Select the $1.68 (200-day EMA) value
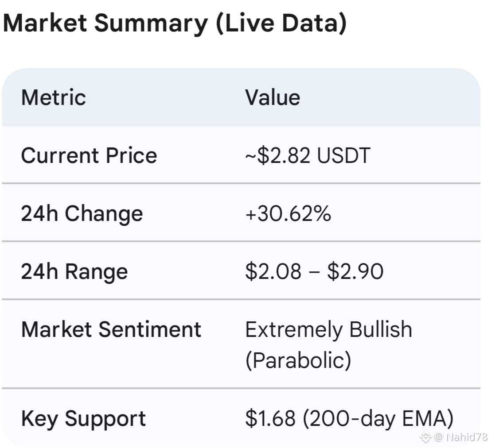Screen dimensions: 491x448 (349, 419)
